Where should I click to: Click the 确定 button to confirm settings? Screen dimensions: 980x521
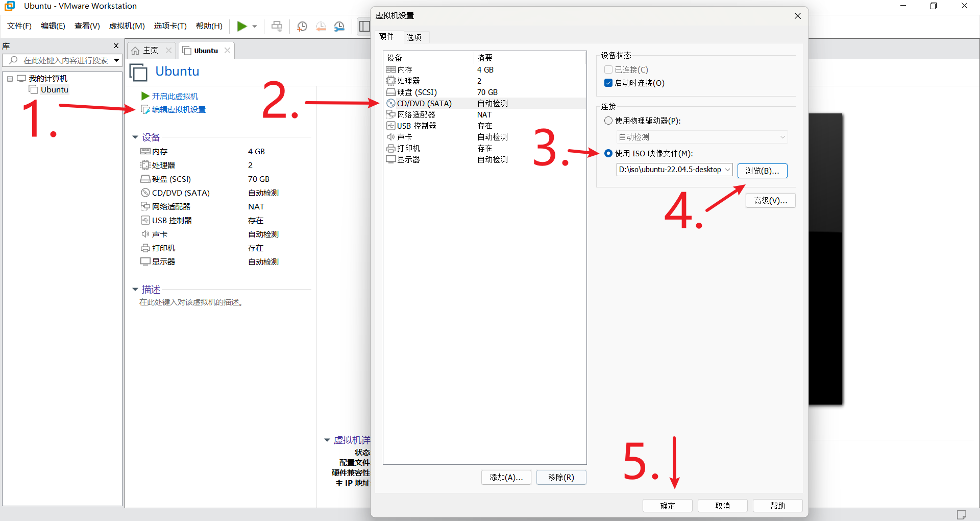pyautogui.click(x=667, y=506)
